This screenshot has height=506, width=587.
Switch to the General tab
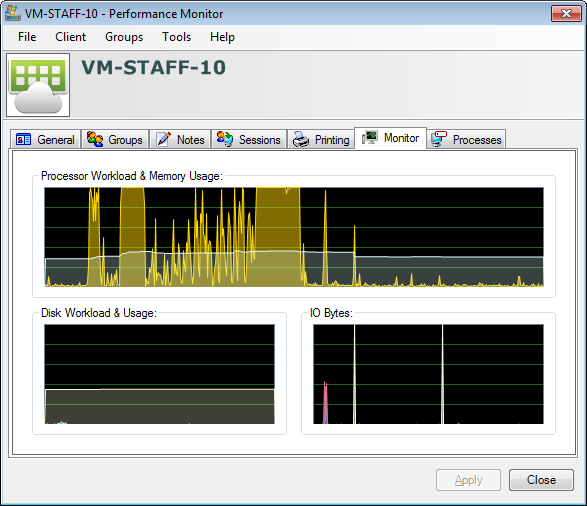[x=45, y=140]
